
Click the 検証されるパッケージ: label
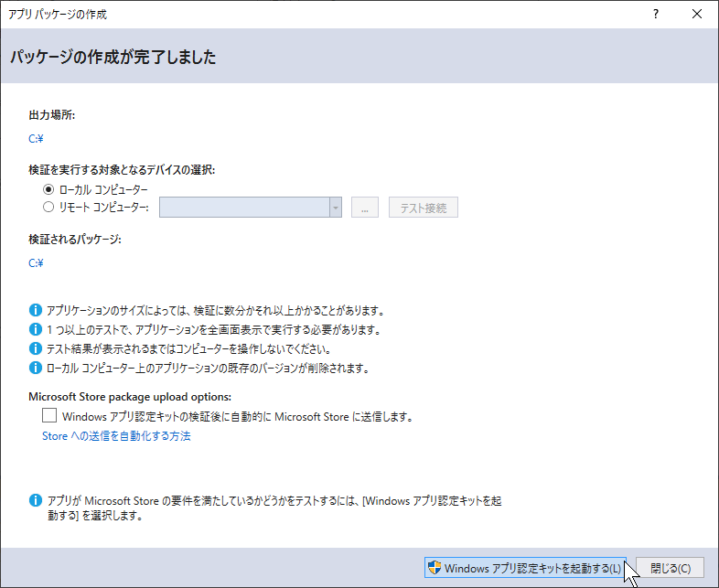(x=75, y=240)
